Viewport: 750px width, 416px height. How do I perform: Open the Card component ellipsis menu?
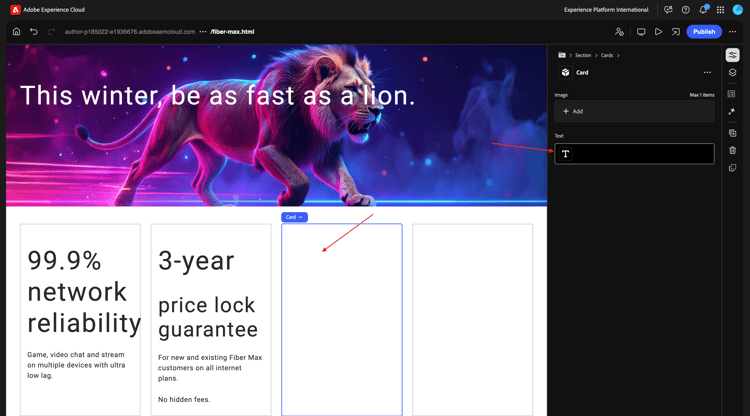(x=707, y=73)
